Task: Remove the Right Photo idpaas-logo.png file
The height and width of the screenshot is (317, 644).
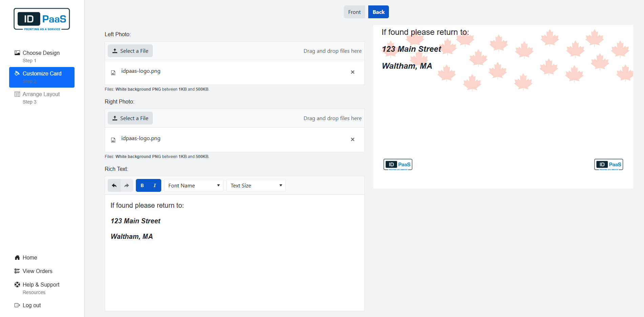Action: [x=352, y=139]
